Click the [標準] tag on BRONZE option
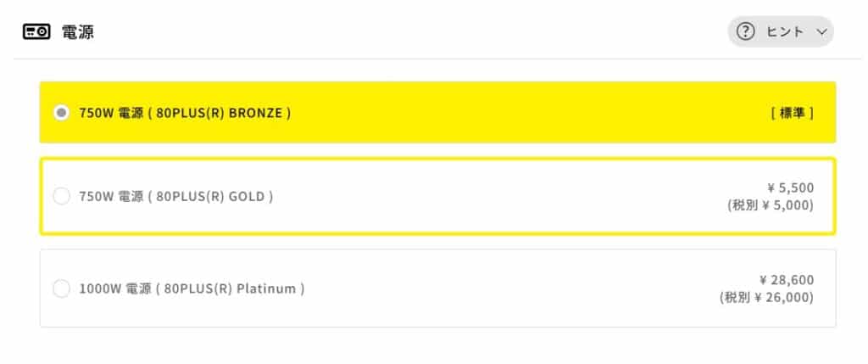Viewport: 868px width, 364px height. point(793,112)
